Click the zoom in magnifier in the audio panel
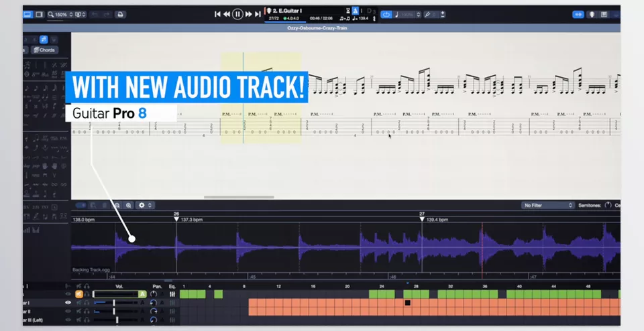 click(129, 205)
